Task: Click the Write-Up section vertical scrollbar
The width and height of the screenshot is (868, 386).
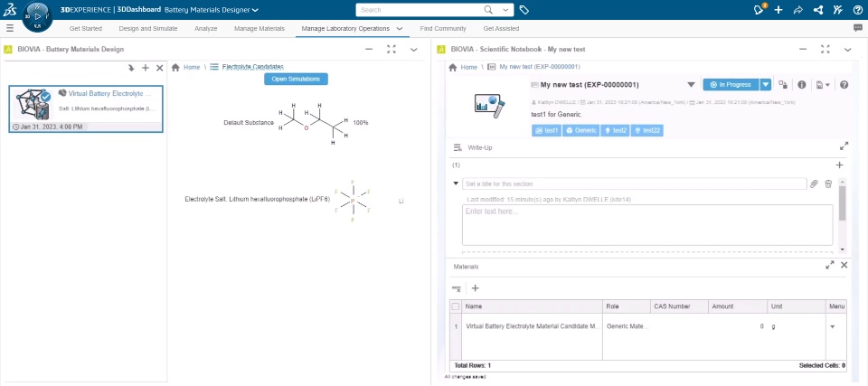Action: [843, 214]
